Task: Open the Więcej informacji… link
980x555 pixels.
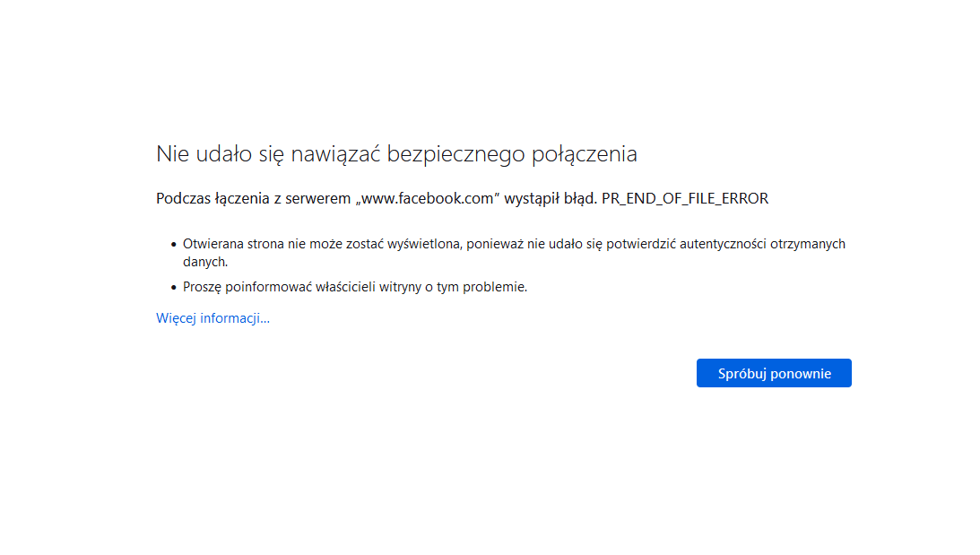Action: (212, 318)
